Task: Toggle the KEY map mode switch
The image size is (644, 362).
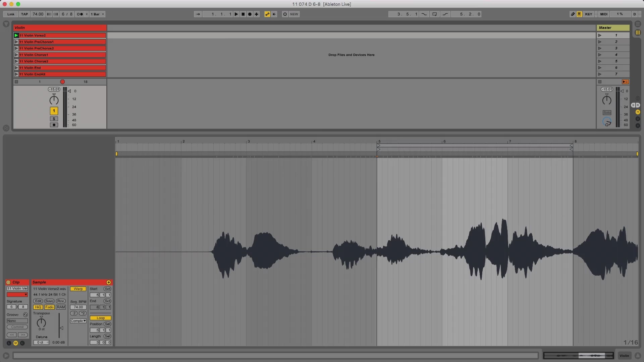Action: pyautogui.click(x=589, y=14)
